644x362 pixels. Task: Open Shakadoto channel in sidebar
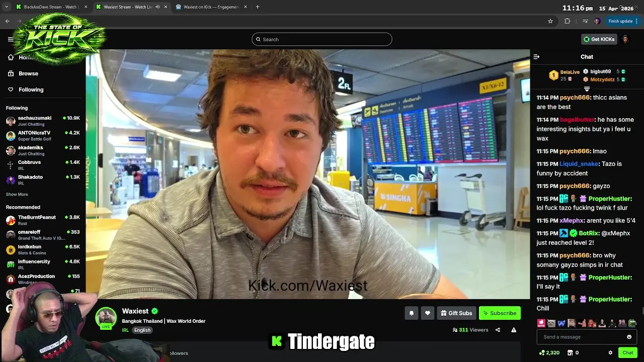(43, 179)
